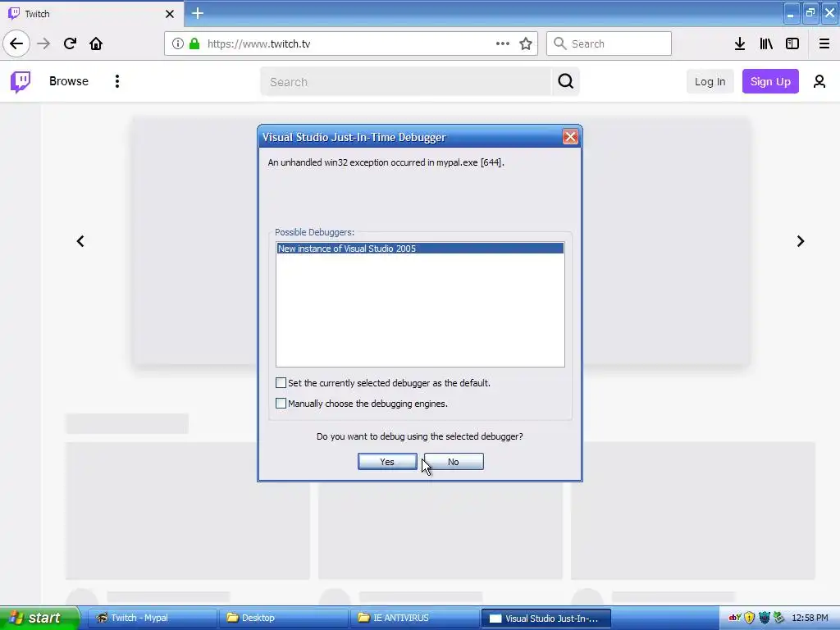Screen dimensions: 840x630
Task: Select Visual Studio Just-In taskbar item
Action: (x=546, y=619)
